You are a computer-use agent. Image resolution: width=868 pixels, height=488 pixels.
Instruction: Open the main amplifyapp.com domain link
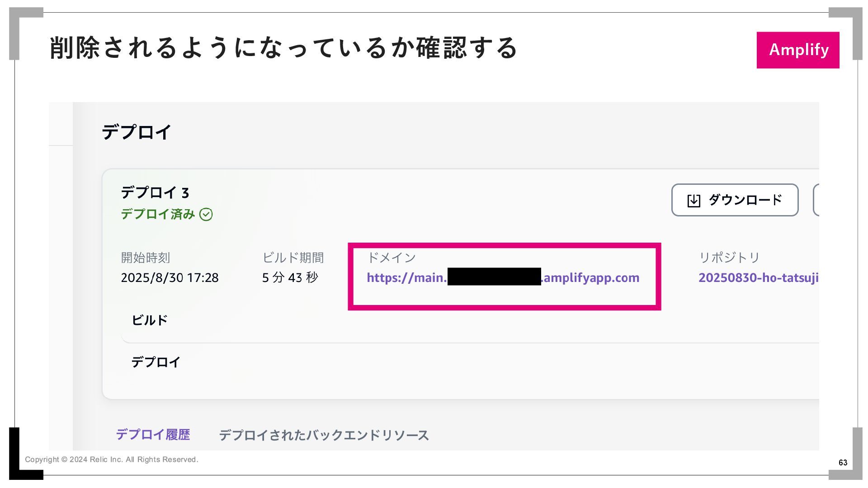(x=503, y=277)
